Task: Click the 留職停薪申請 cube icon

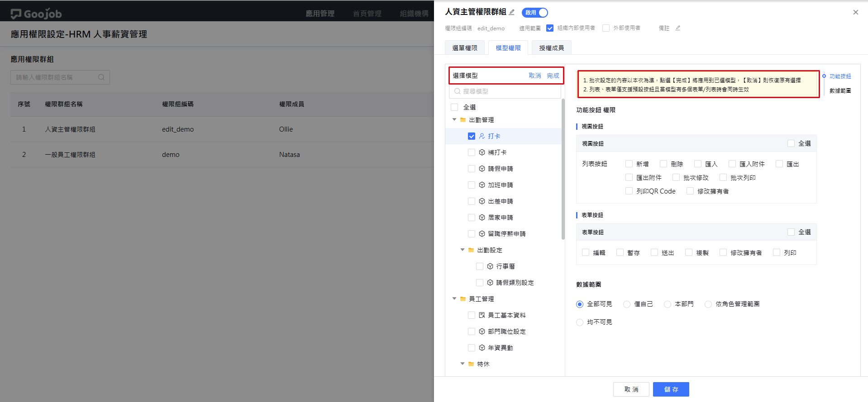Action: pyautogui.click(x=482, y=234)
